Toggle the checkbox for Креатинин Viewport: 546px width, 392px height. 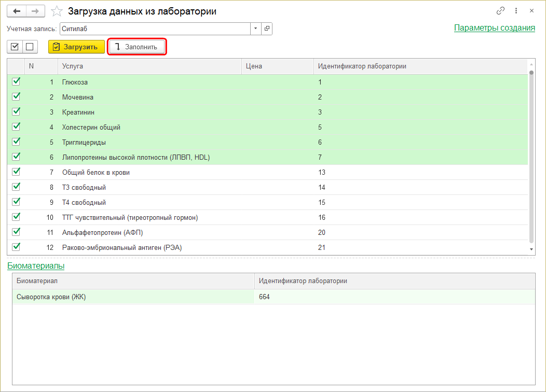(x=16, y=111)
